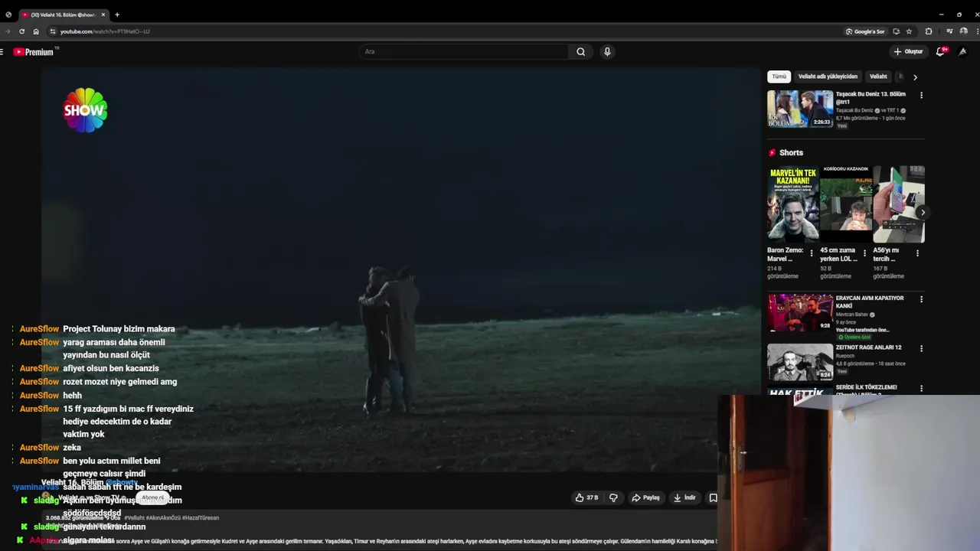The height and width of the screenshot is (551, 980).
Task: Open options for Taşacak Bu Deniz video
Action: (921, 95)
